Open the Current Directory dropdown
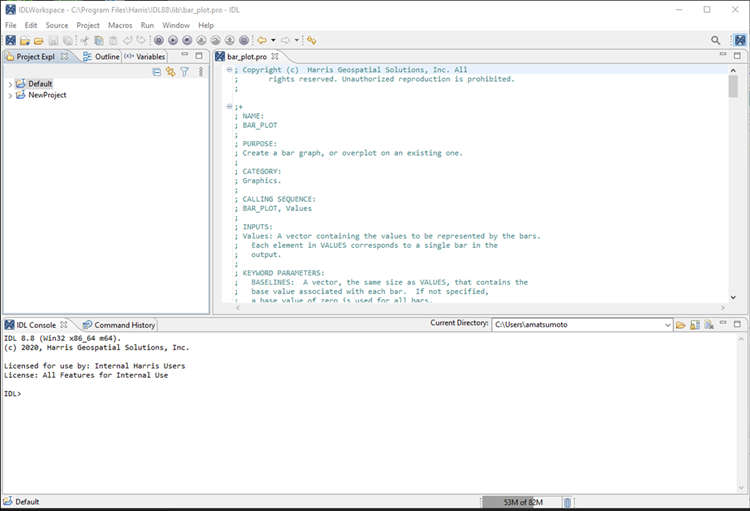Screen dimensions: 750x511 [667, 325]
